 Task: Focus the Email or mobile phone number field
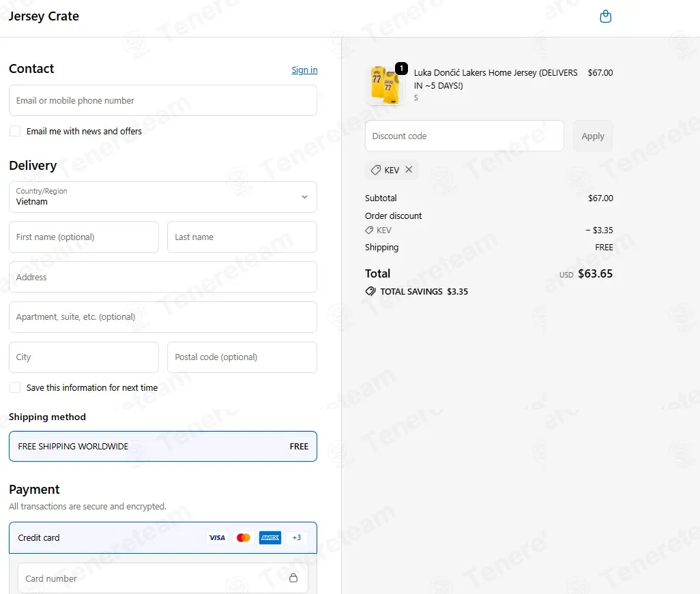pyautogui.click(x=163, y=100)
